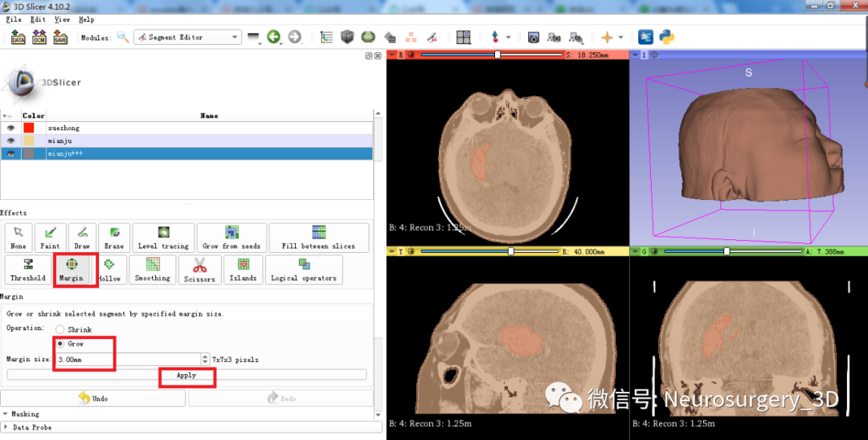Screen dimensions: 868x440
Task: Select the Smoothing effect
Action: click(152, 270)
